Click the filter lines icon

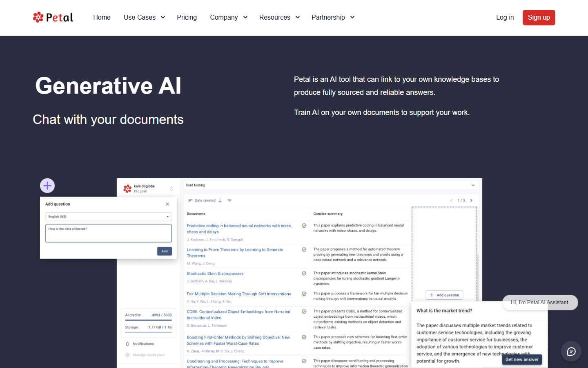coord(229,200)
